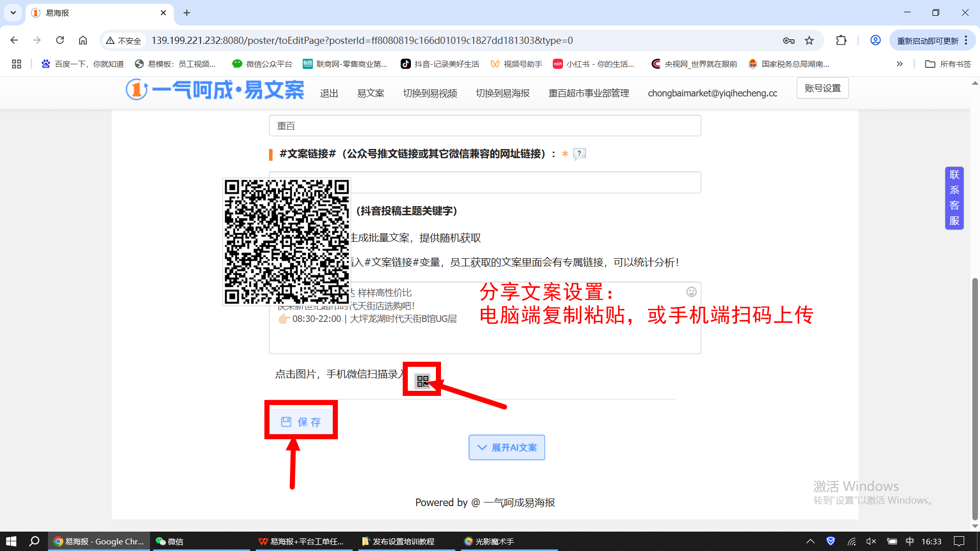Viewport: 980px width, 551px height.
Task: Switch to 切换到易海报
Action: [x=503, y=93]
